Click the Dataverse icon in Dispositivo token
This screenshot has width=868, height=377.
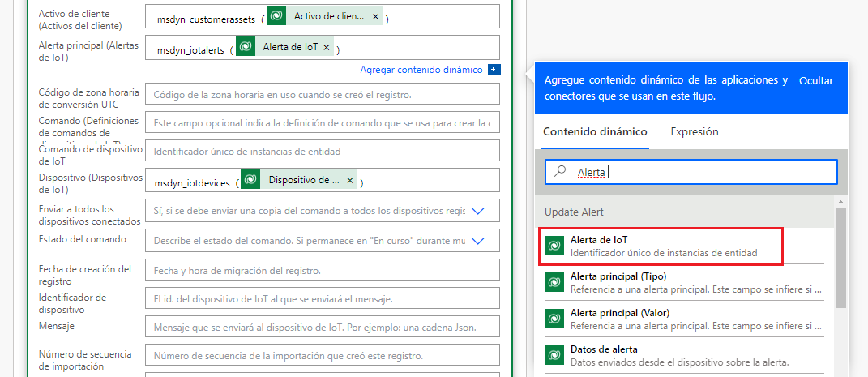pos(250,179)
